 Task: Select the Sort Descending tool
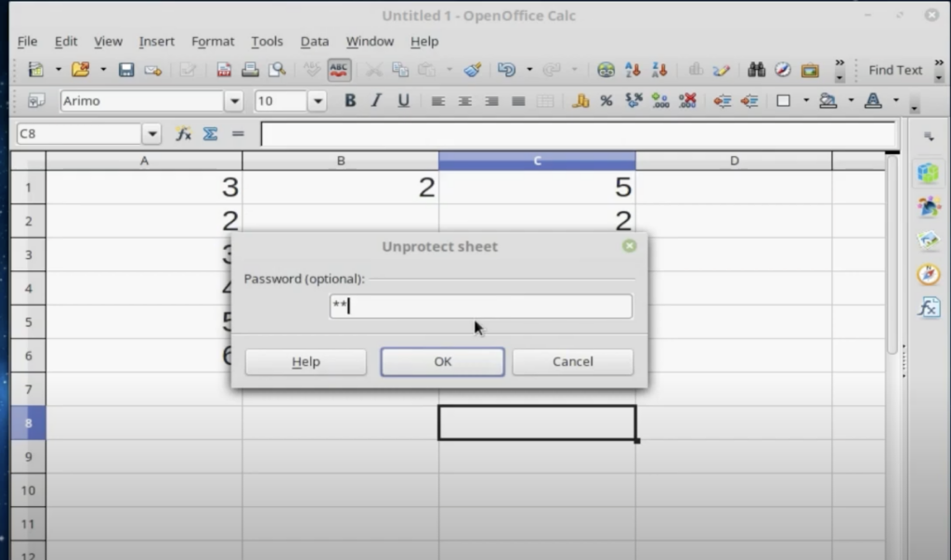[659, 70]
